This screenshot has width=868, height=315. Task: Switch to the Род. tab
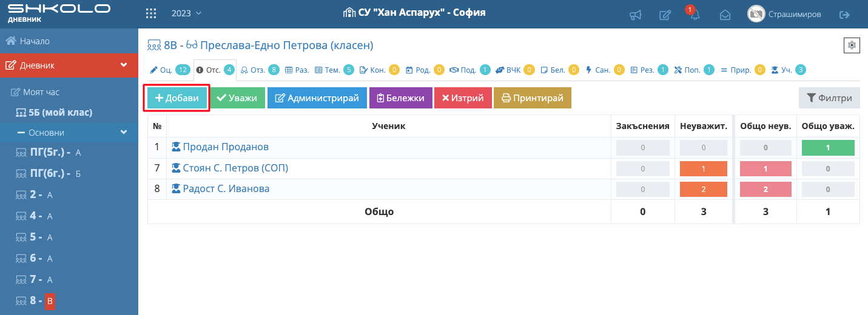[425, 70]
